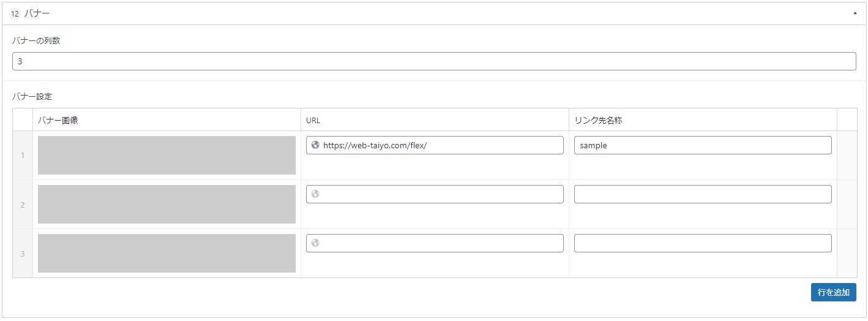Click globe icon in row 3 URL field

(315, 243)
